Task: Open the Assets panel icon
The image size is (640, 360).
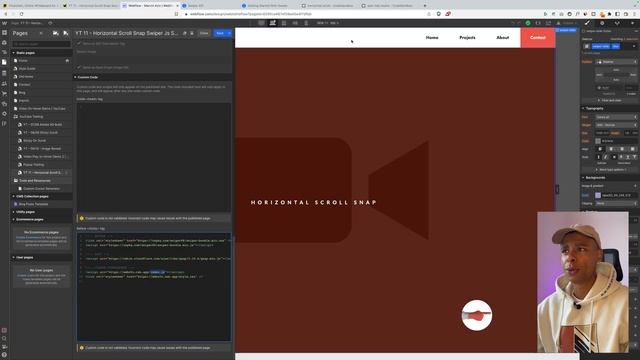Action: [4, 104]
